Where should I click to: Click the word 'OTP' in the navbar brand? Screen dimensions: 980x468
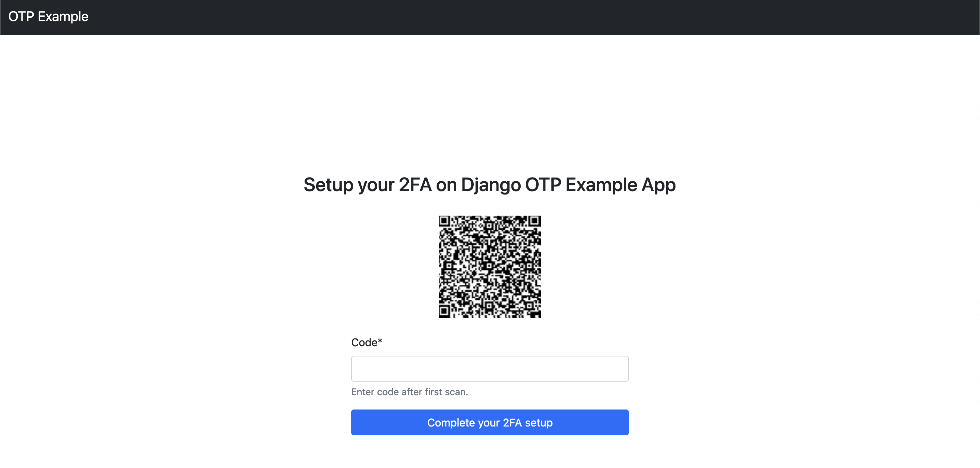[x=21, y=17]
